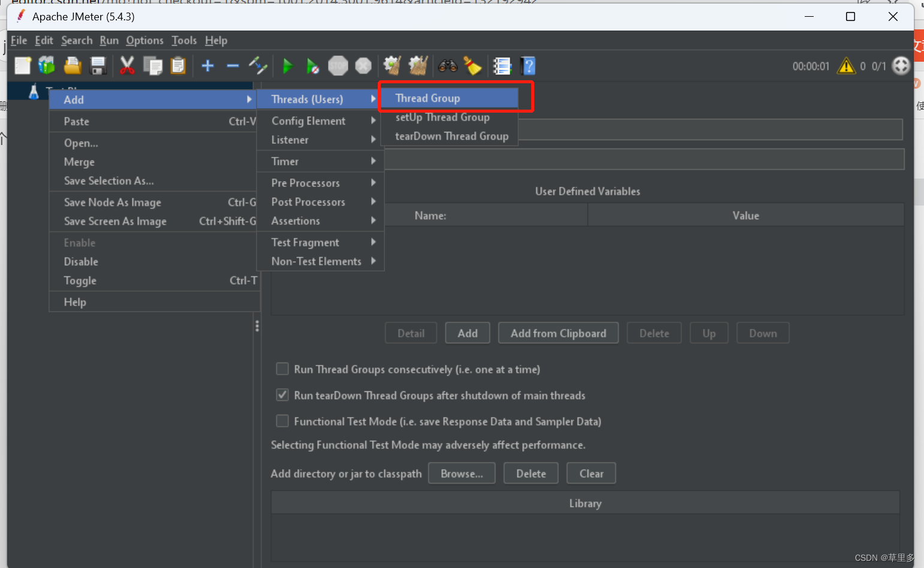924x568 pixels.
Task: Uncheck Run tearDown Thread Groups checkbox
Action: point(282,395)
